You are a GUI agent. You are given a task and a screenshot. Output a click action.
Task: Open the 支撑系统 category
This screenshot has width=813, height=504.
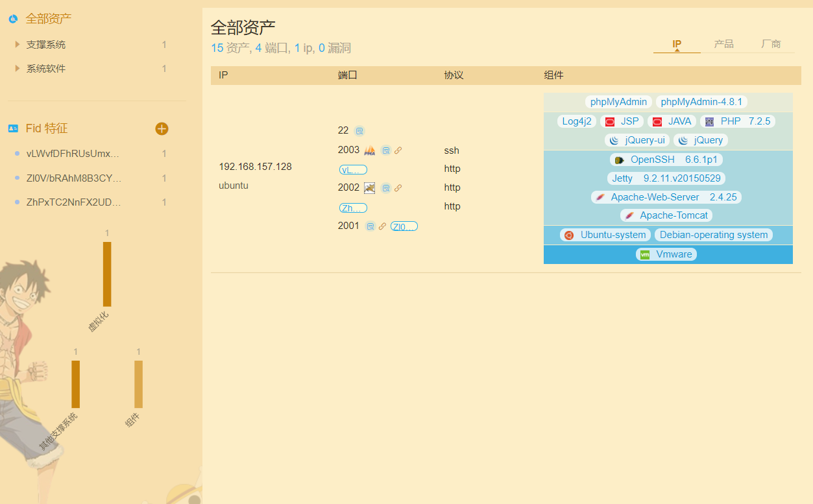46,45
